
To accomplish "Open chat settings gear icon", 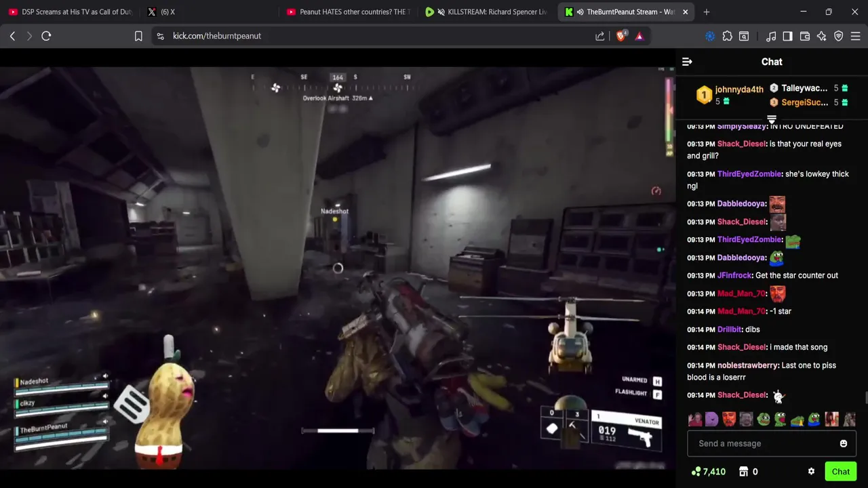I will tap(811, 472).
